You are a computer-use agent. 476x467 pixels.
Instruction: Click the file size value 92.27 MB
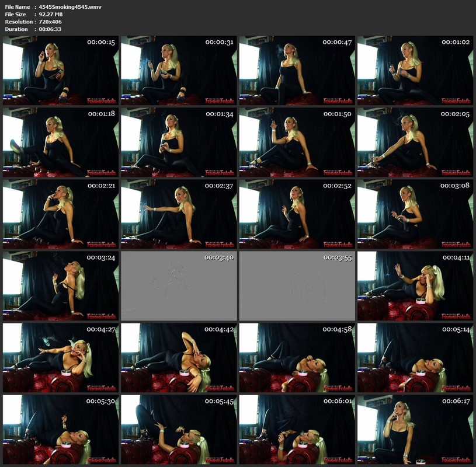[51, 14]
